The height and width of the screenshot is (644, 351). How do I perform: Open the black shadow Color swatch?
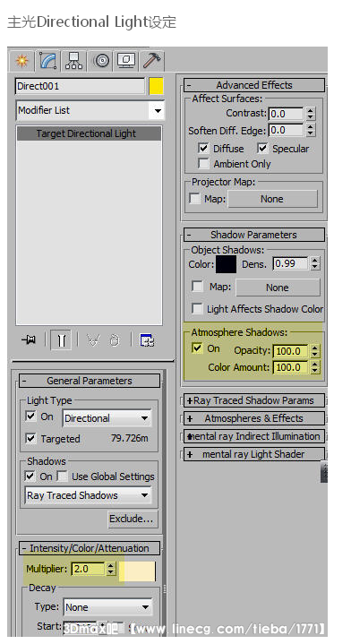tap(227, 264)
